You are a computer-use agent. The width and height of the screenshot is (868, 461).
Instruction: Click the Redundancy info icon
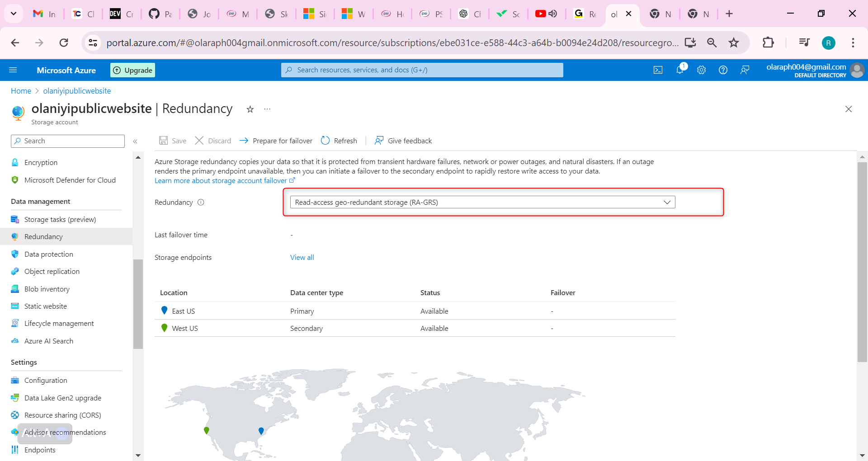201,202
